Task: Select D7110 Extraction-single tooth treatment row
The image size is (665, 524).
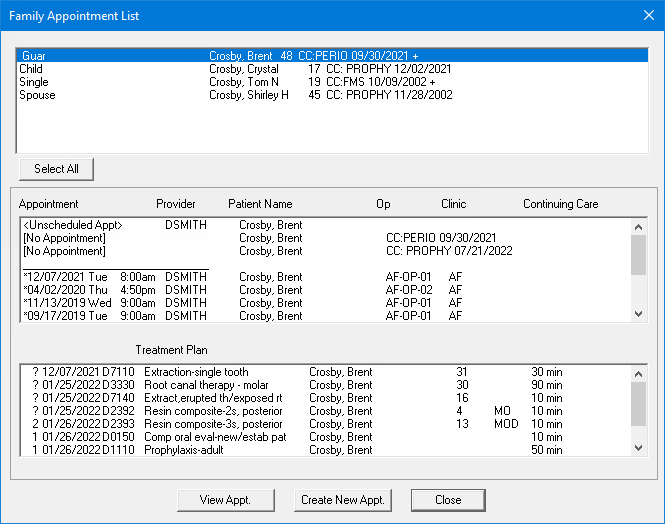Action: pos(325,372)
